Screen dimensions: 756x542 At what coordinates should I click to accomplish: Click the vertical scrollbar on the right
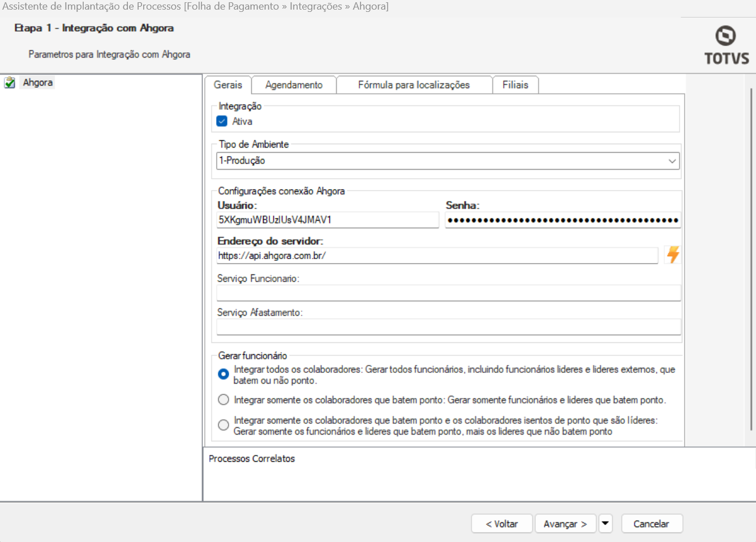[751, 260]
